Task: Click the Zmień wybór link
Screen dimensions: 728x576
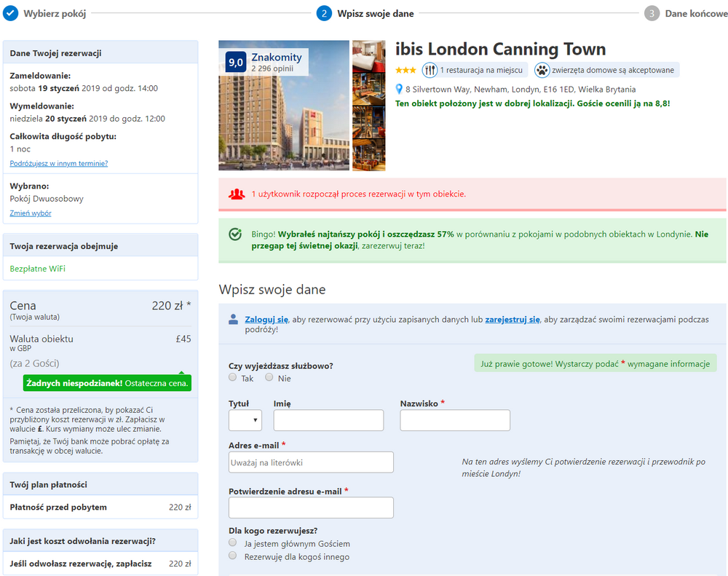Action: point(31,213)
